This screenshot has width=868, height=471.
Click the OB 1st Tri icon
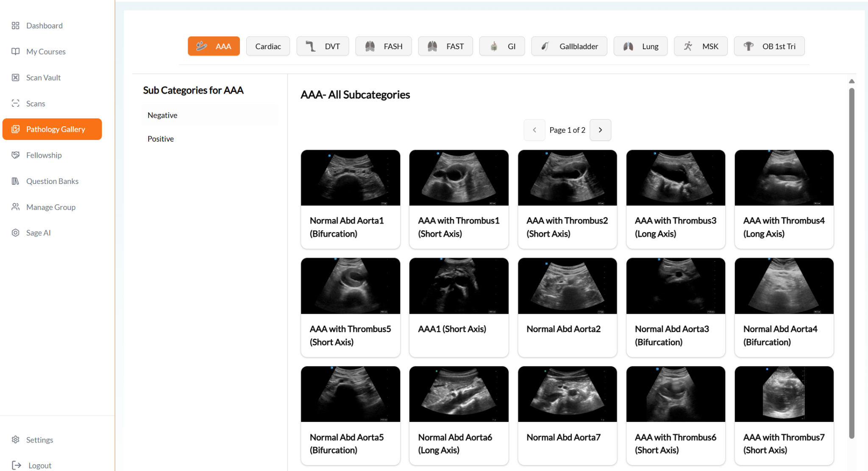click(748, 46)
